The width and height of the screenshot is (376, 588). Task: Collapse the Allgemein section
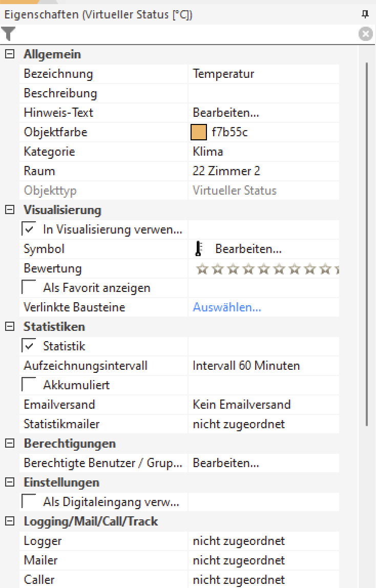[x=9, y=54]
